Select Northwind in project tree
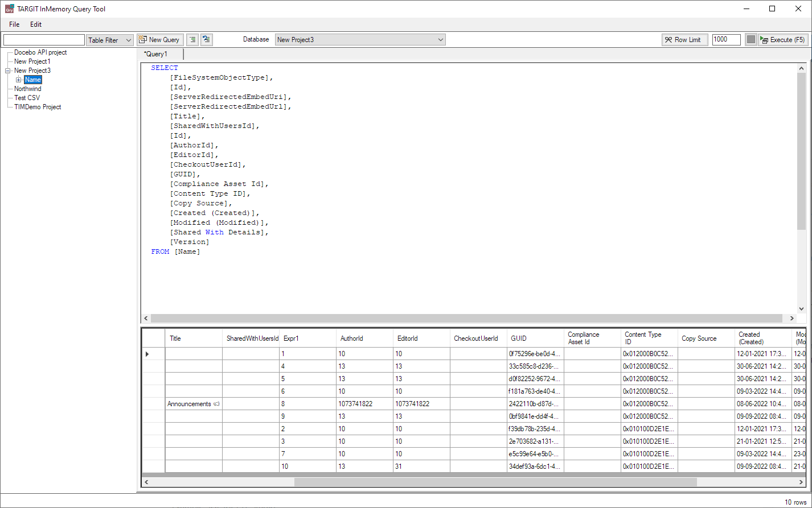 (28, 89)
